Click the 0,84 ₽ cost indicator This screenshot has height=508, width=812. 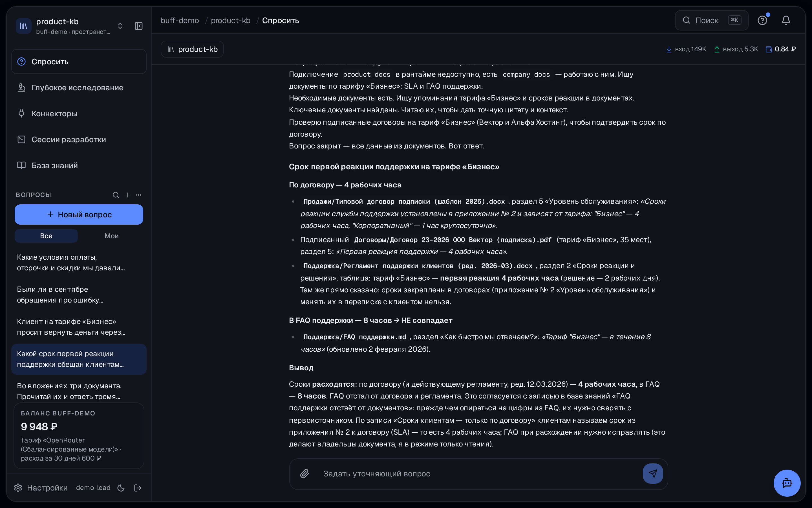[781, 49]
